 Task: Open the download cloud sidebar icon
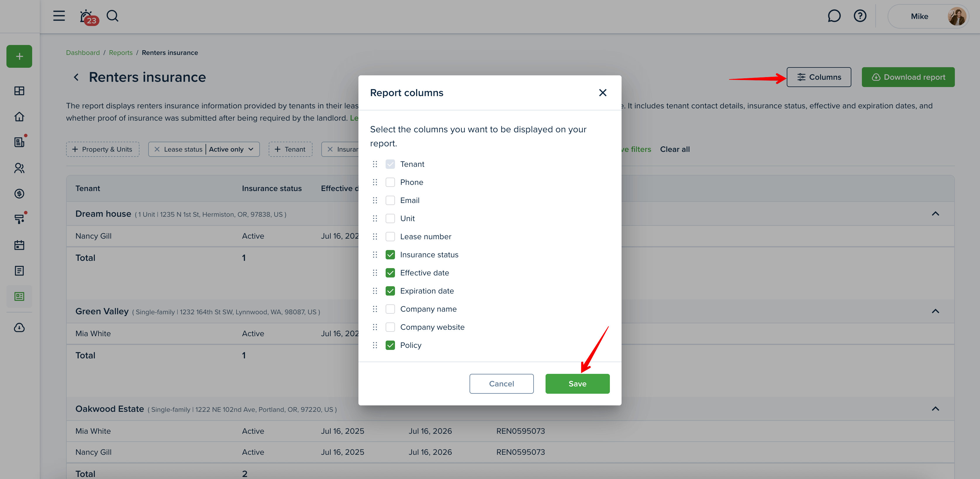pos(19,328)
